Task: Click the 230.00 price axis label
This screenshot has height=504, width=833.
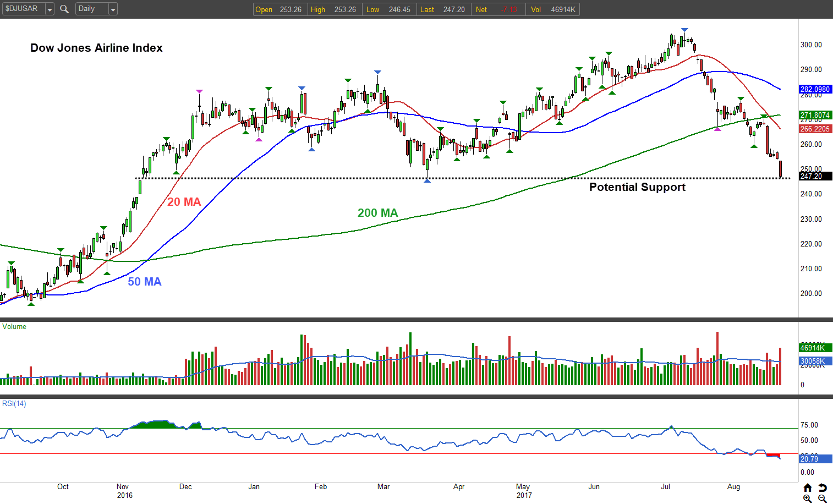Action: [811, 219]
